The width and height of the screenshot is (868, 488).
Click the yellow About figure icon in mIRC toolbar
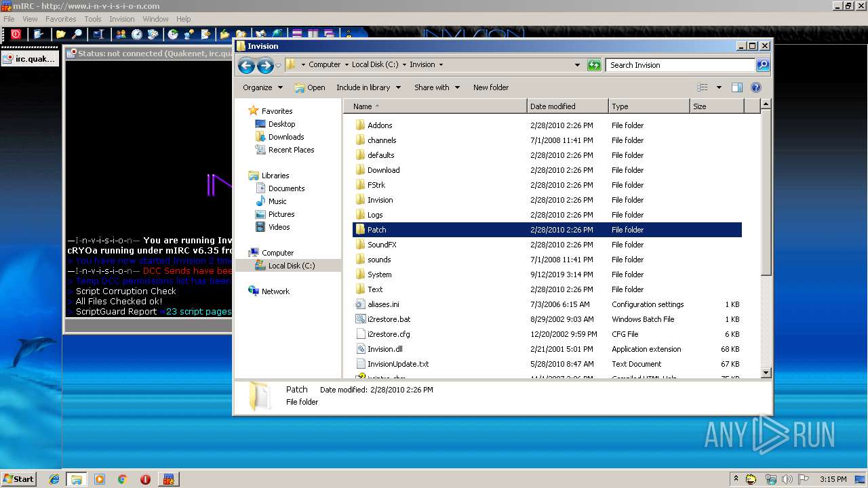tap(349, 34)
